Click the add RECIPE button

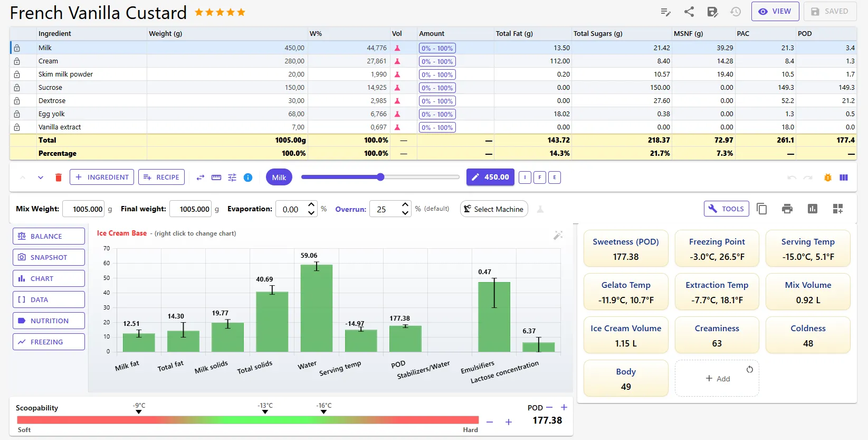[x=161, y=177]
